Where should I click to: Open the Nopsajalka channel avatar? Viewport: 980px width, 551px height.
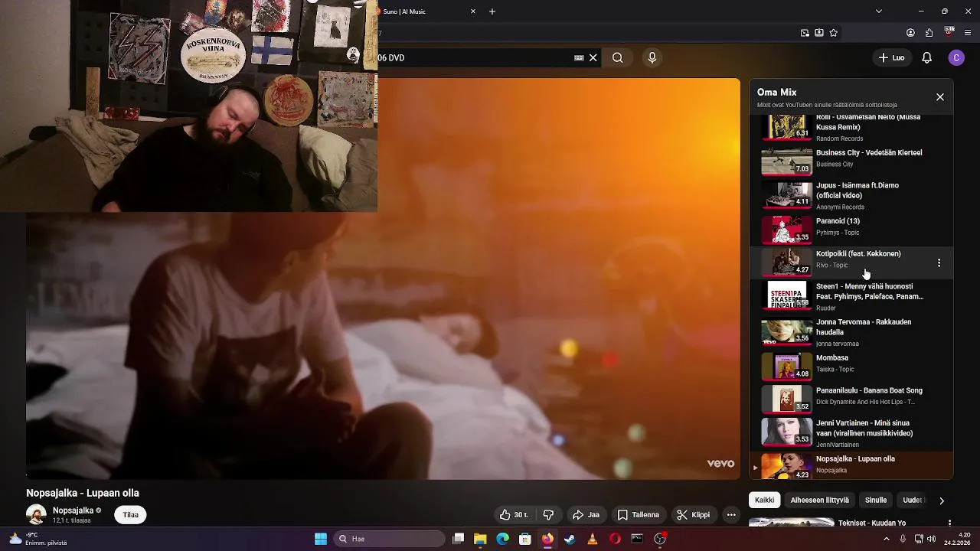point(36,514)
